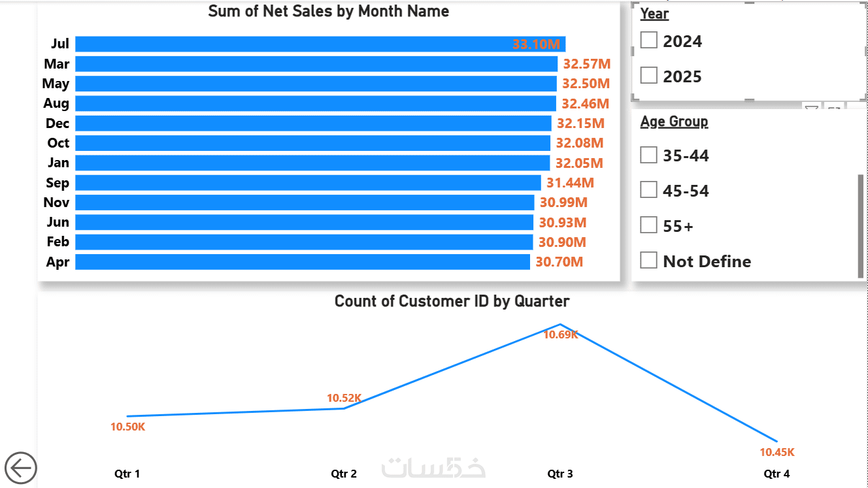This screenshot has height=488, width=868.
Task: Click the Age Group slicer header
Action: point(674,122)
